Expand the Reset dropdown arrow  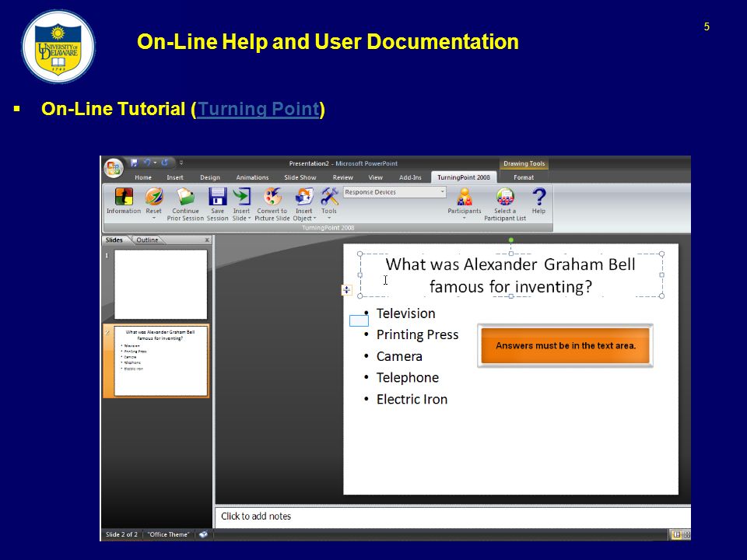click(x=154, y=218)
